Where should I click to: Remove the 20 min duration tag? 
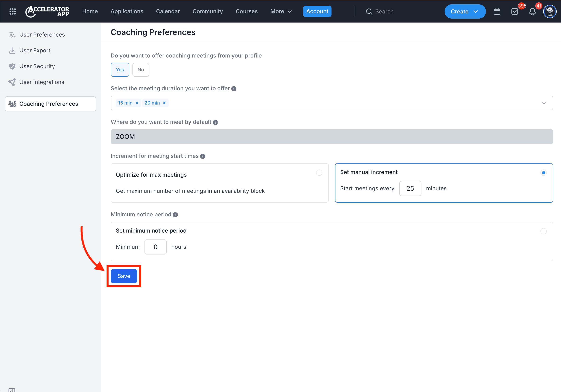click(x=164, y=103)
